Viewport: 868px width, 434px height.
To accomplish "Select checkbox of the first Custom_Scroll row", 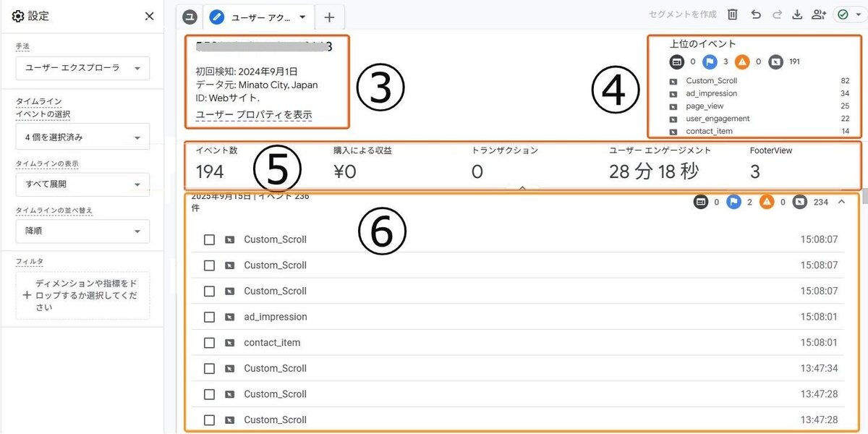I will [x=209, y=239].
